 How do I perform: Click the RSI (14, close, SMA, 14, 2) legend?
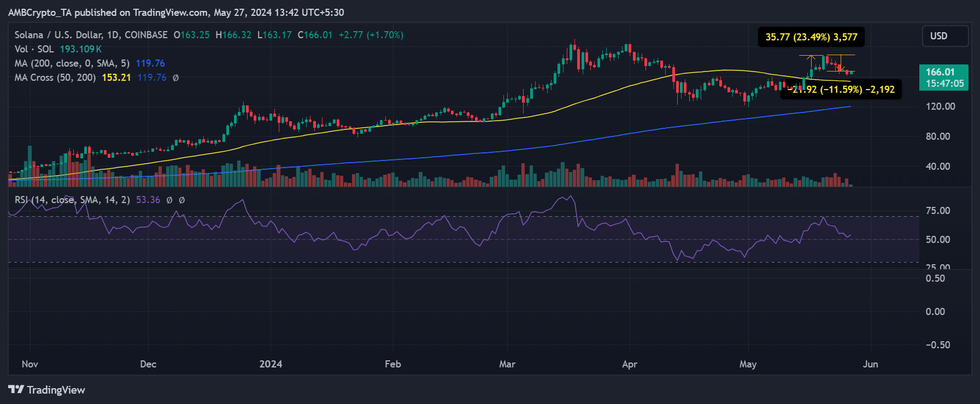click(72, 200)
